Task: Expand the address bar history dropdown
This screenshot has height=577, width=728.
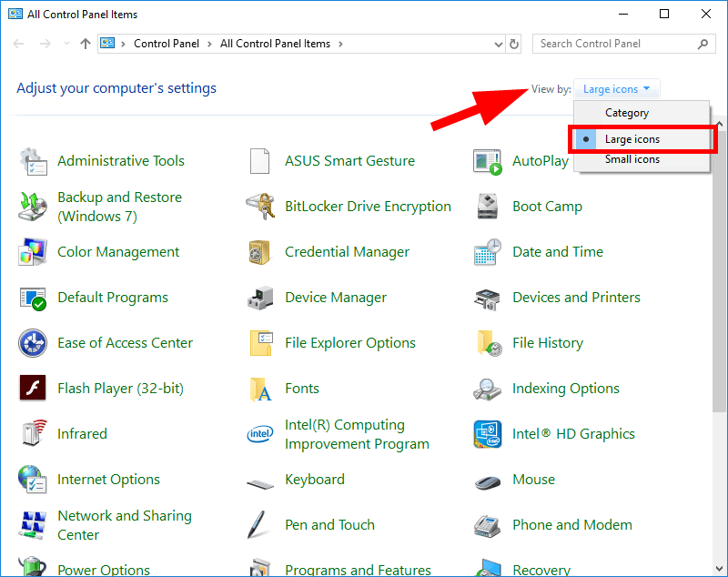Action: tap(498, 44)
